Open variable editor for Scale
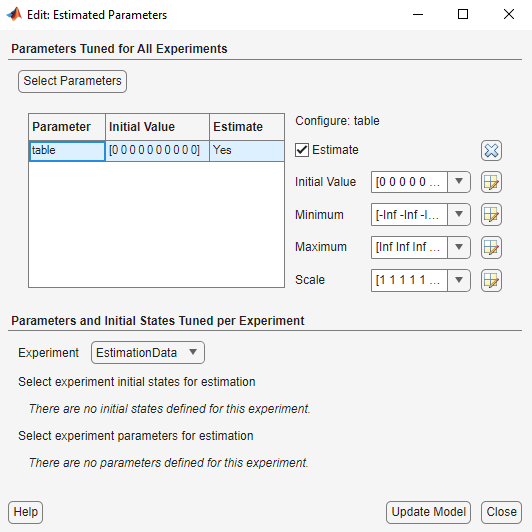Viewport: 532px width, 532px height. (491, 280)
